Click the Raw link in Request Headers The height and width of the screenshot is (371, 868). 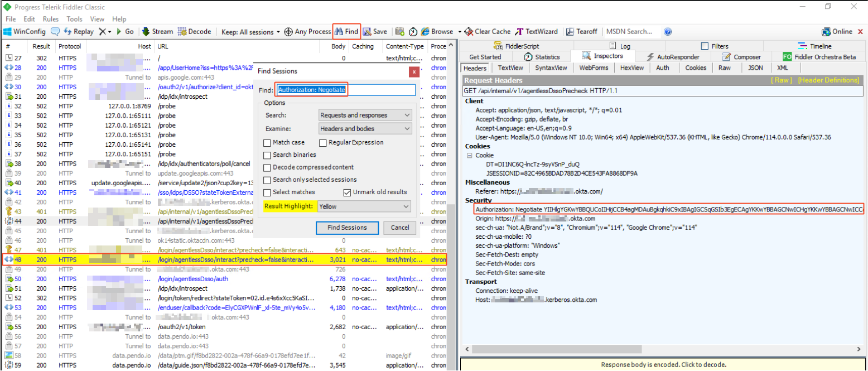(x=782, y=80)
